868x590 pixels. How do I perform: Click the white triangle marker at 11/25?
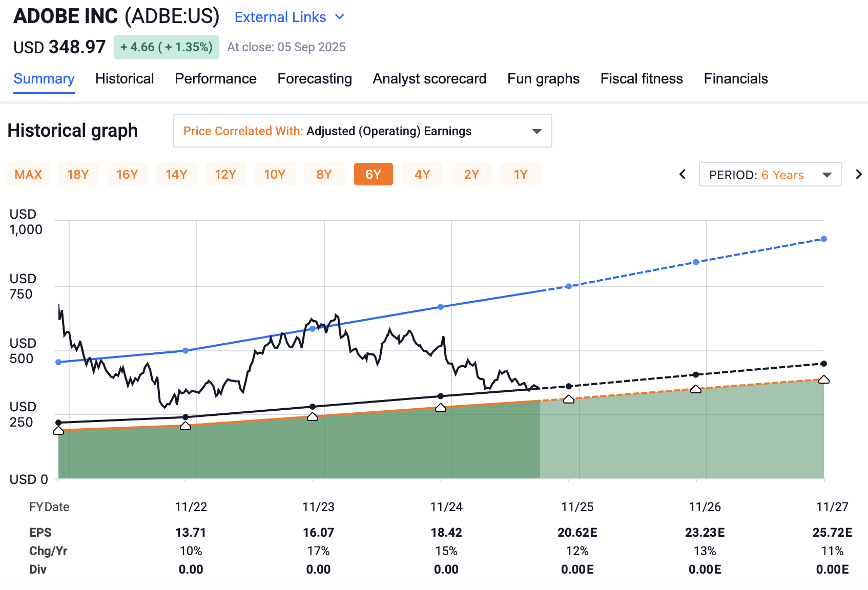569,399
